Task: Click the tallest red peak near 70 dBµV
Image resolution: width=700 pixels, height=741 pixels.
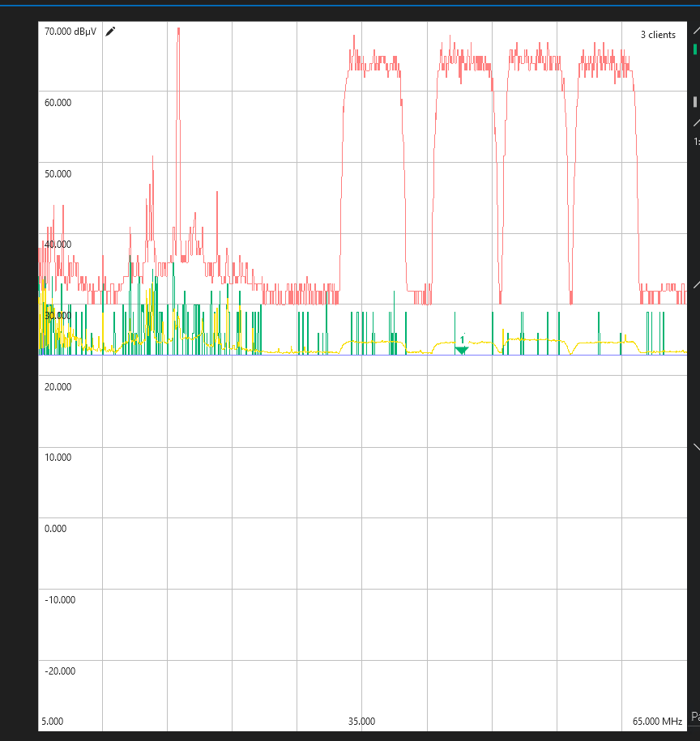Action: pos(178,31)
